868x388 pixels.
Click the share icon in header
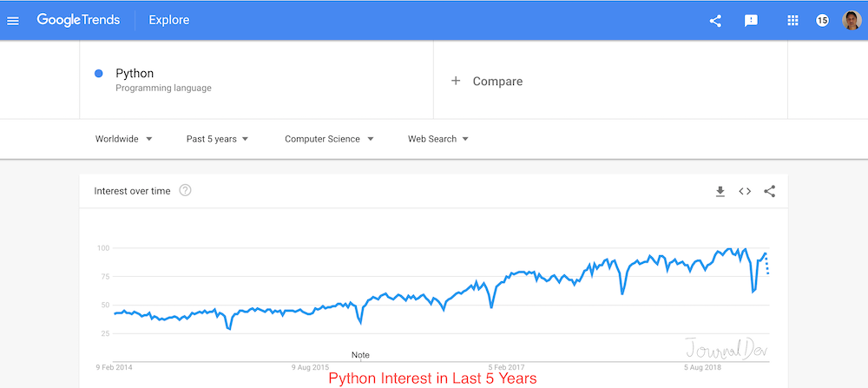click(x=715, y=21)
